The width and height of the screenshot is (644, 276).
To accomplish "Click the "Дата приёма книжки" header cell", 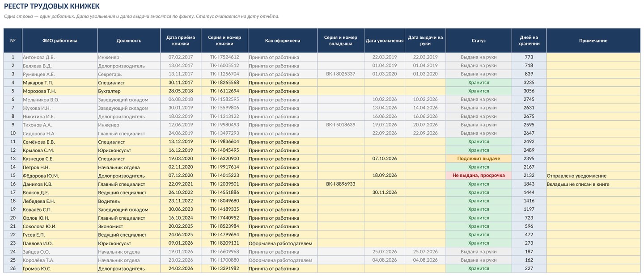I will tap(181, 41).
